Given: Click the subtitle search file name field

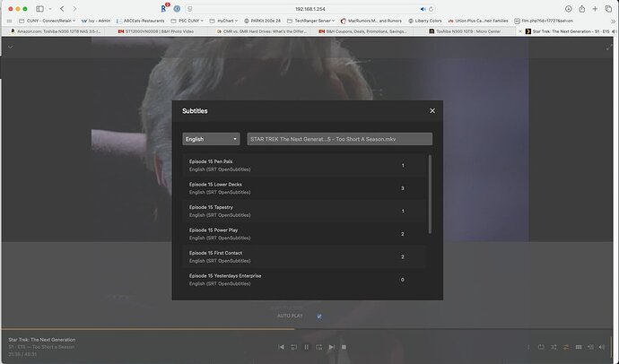Looking at the screenshot, I should (339, 139).
